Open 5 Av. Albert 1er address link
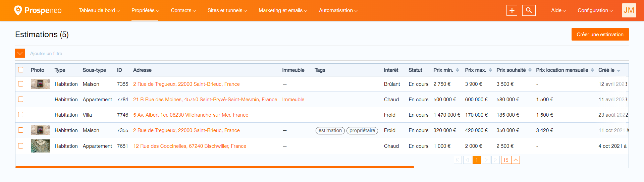The image size is (644, 182). coord(191,115)
